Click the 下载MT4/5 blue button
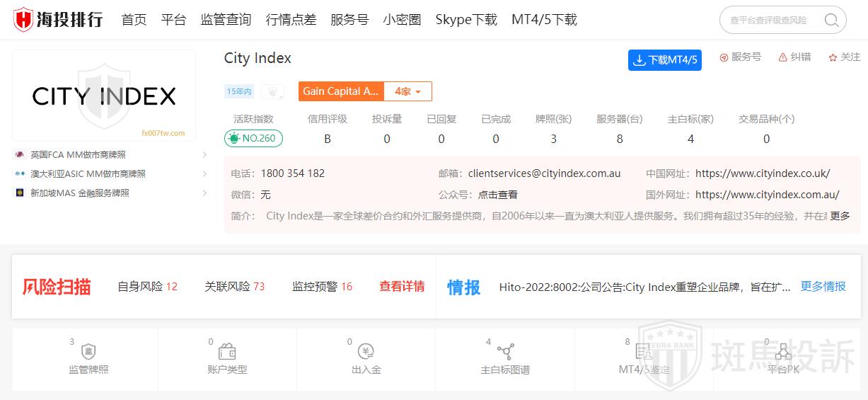 664,60
